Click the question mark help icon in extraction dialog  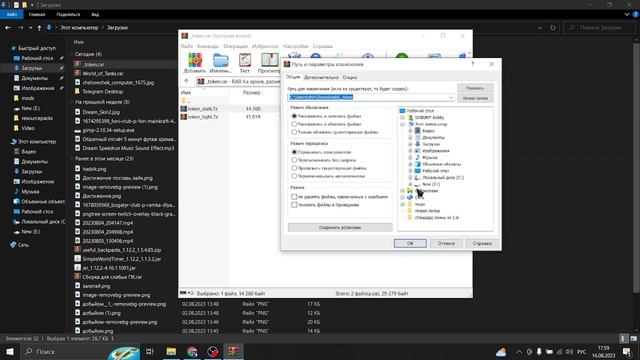point(473,64)
